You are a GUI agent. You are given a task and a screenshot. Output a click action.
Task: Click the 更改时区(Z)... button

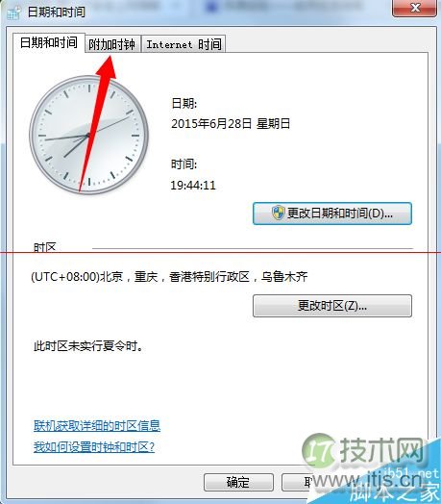click(332, 306)
